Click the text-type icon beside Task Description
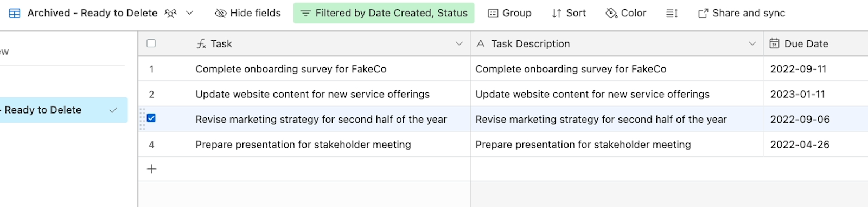Viewport: 868px width, 207px height. [481, 43]
